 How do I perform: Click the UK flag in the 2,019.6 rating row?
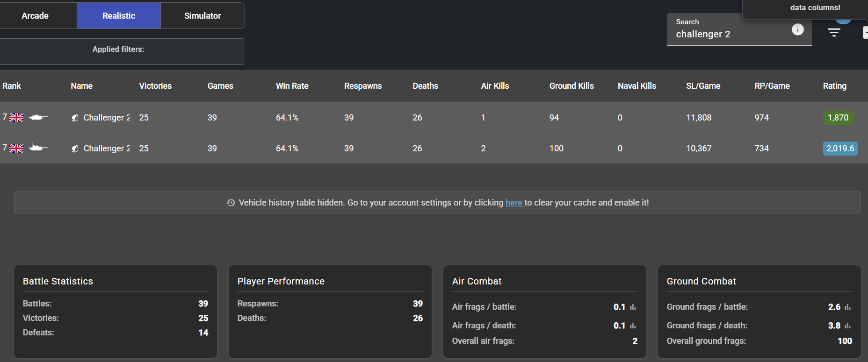[16, 149]
